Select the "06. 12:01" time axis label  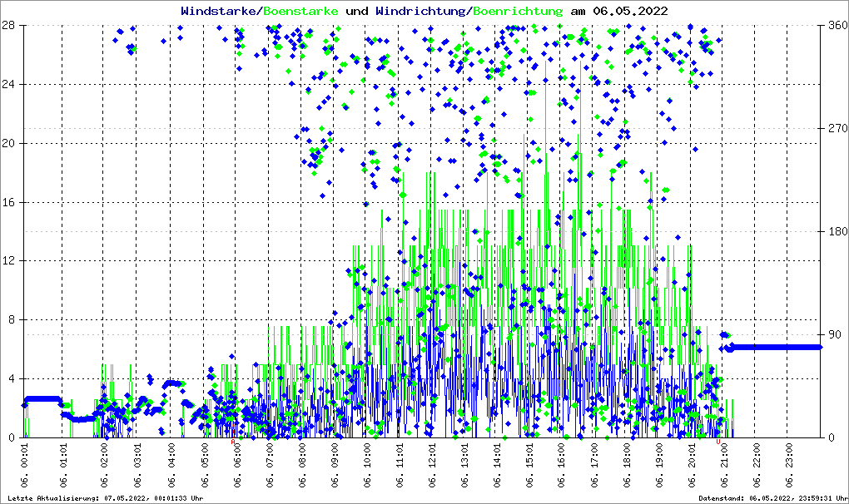click(x=433, y=469)
